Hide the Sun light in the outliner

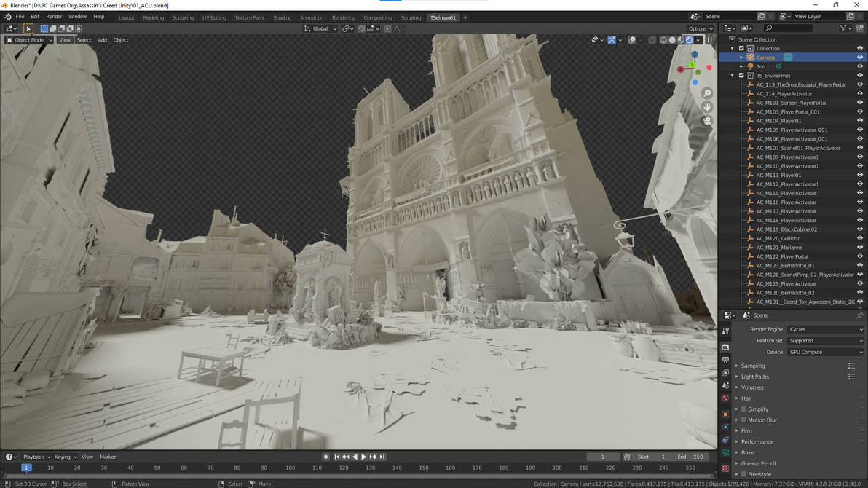pos(860,66)
